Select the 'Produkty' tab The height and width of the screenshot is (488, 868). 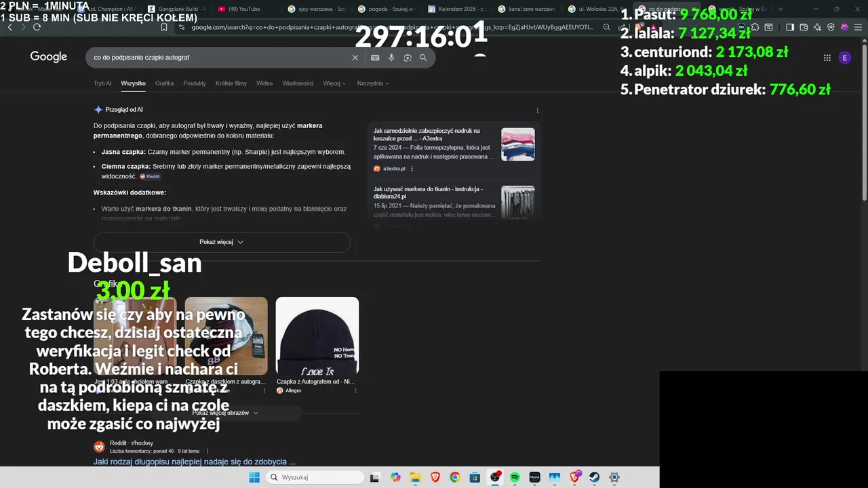[195, 83]
